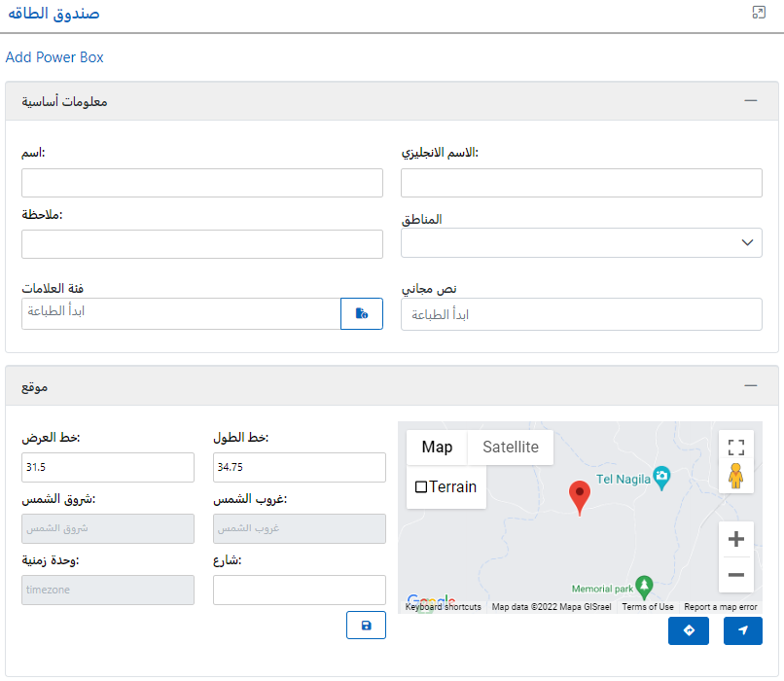Collapse the موقع section

pyautogui.click(x=750, y=386)
